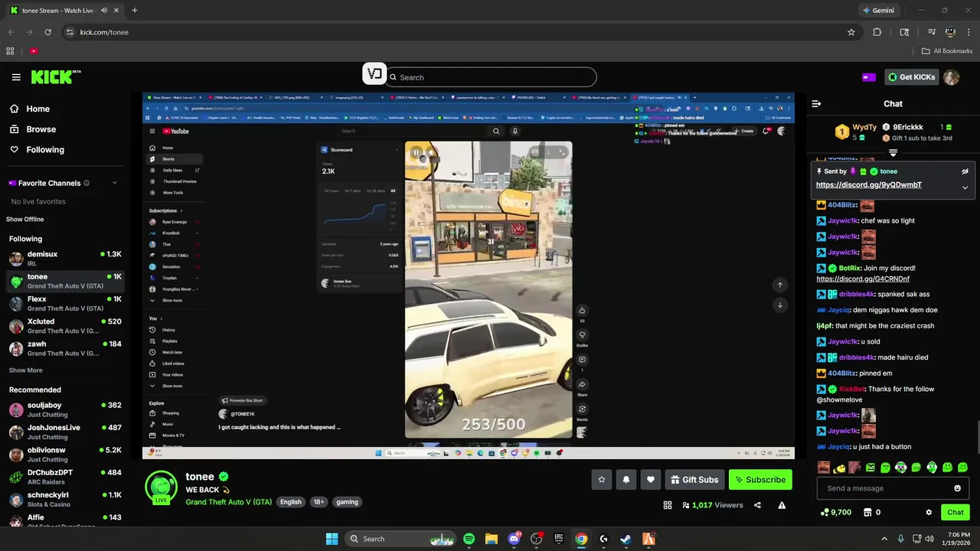
Task: Open All Bookmarks folder
Action: click(x=947, y=51)
